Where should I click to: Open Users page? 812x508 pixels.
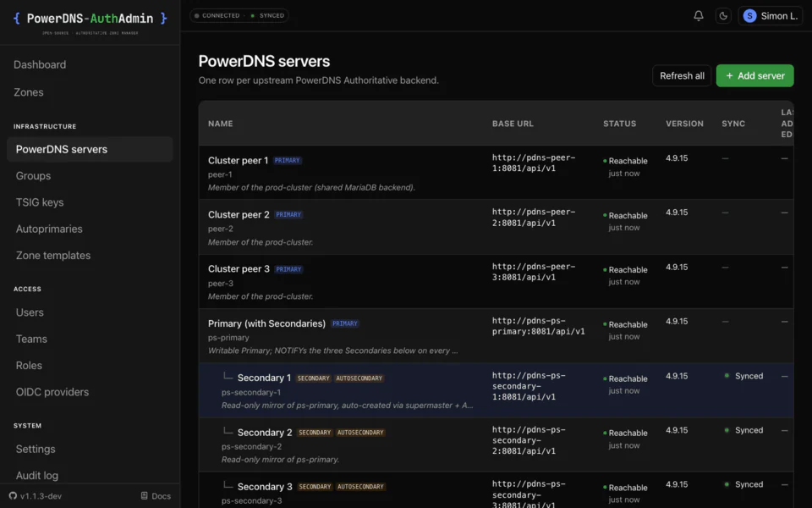click(30, 312)
